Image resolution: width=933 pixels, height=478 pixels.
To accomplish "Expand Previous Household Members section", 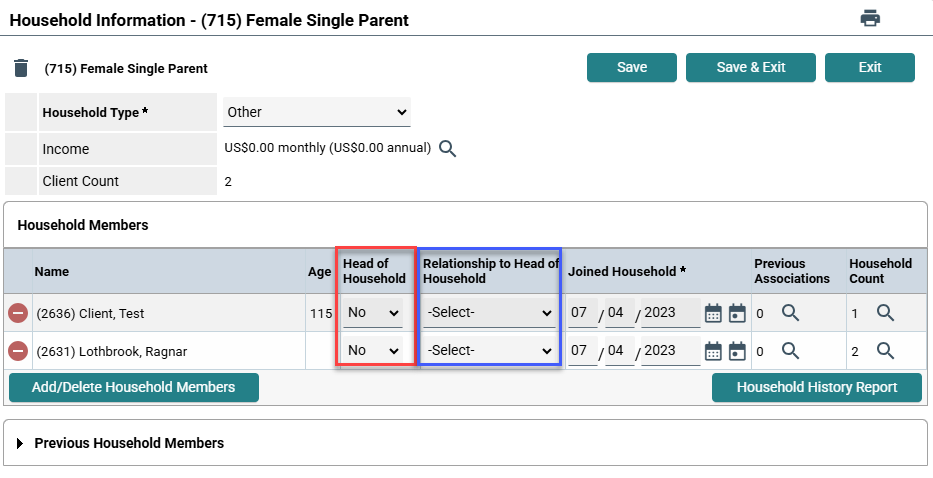I will [x=20, y=443].
